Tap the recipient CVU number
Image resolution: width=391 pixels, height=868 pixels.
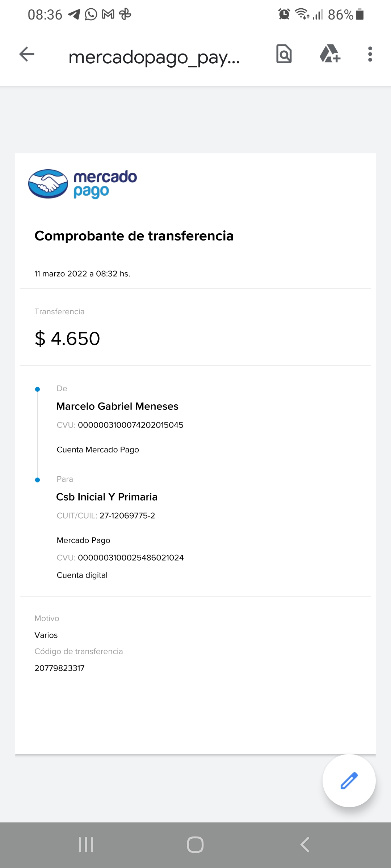pyautogui.click(x=131, y=558)
